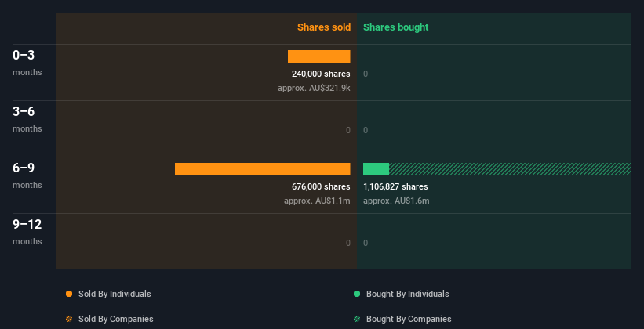The image size is (644, 329).
Task: Click the 6–9 months row label
Action: coord(27,175)
